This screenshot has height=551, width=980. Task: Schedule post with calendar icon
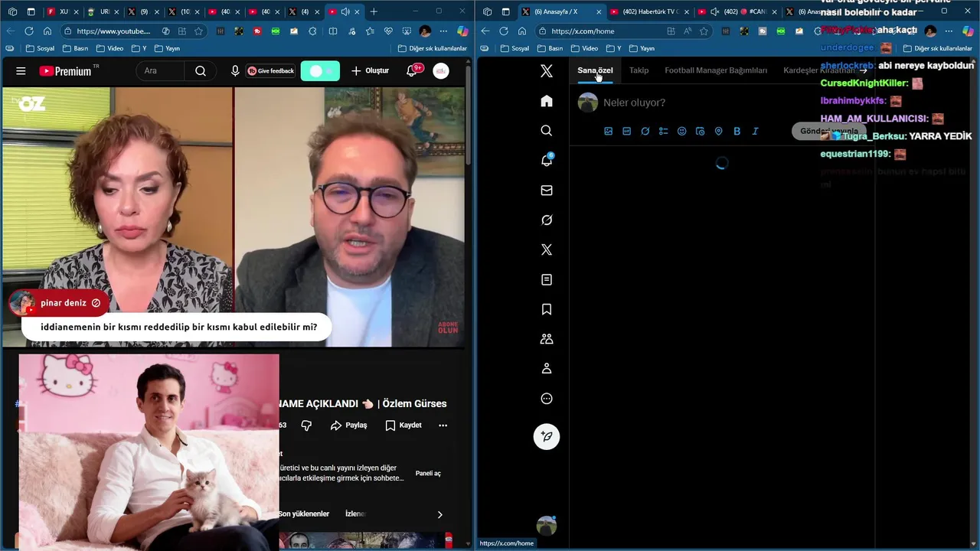click(x=701, y=132)
